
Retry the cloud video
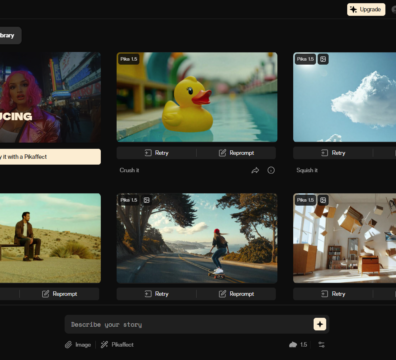coord(333,153)
